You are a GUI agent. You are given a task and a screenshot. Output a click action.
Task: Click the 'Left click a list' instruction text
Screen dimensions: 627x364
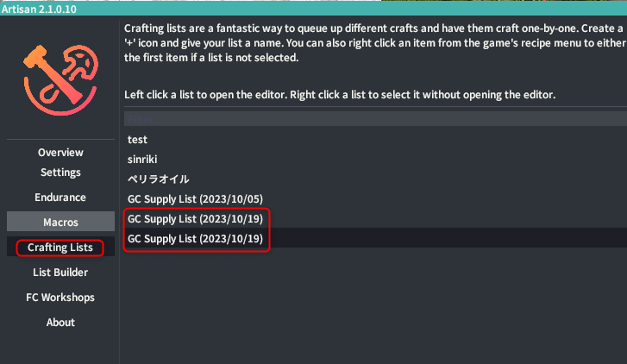[340, 95]
